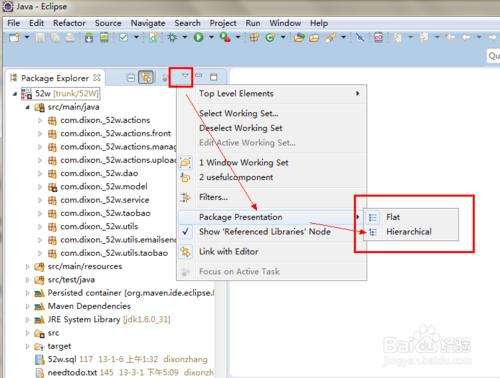Click the Run green play toolbar icon
Image resolution: width=500 pixels, height=378 pixels.
[199, 37]
